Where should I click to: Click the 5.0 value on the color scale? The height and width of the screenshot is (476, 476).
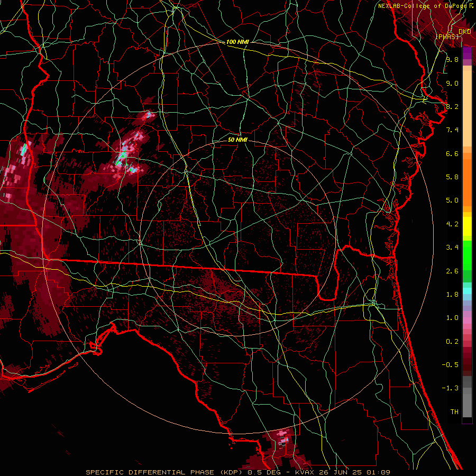point(452,200)
